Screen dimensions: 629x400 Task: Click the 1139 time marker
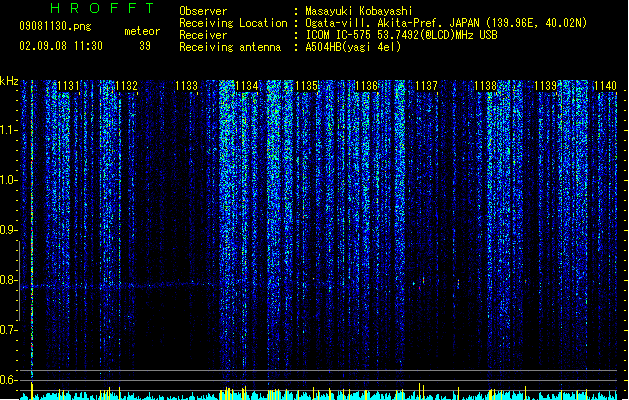pyautogui.click(x=546, y=86)
